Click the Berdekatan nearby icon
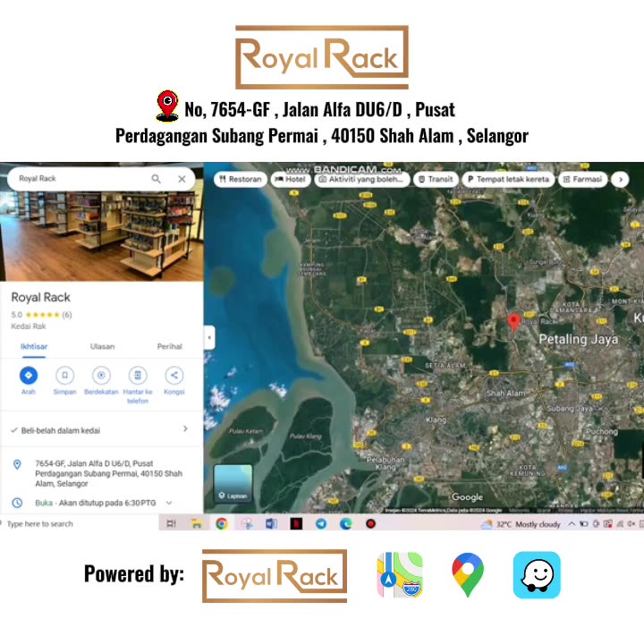 pos(101,376)
